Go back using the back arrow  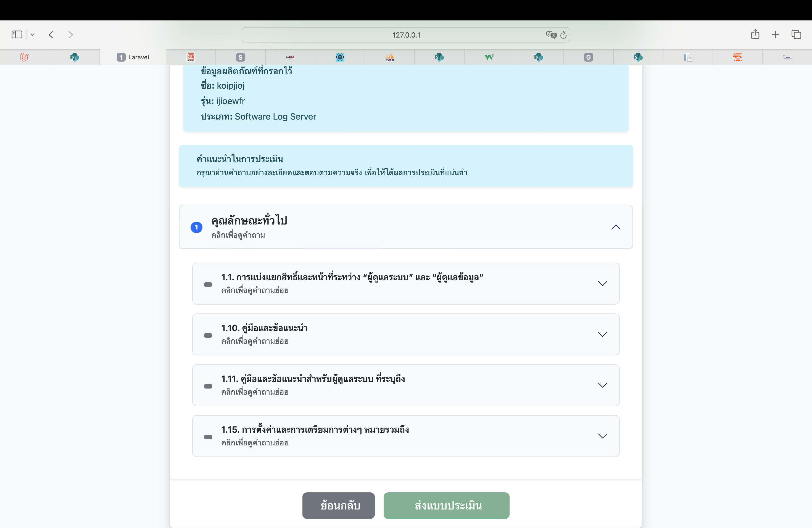pyautogui.click(x=51, y=35)
